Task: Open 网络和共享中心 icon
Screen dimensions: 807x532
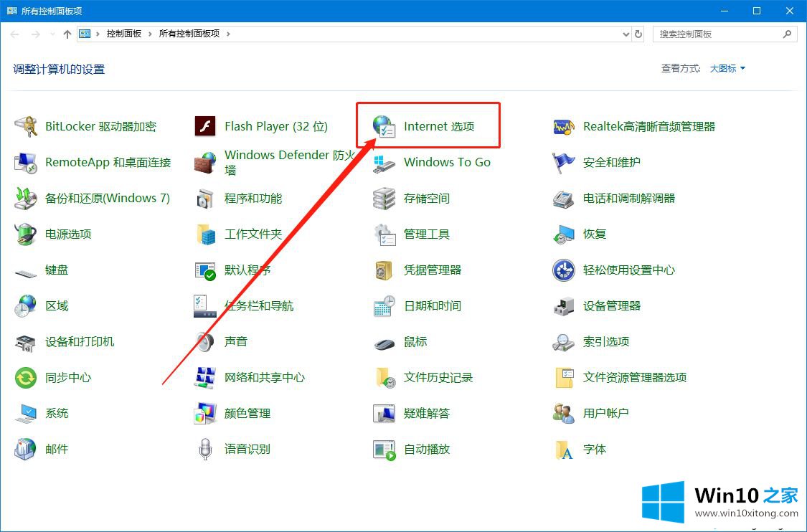Action: click(x=205, y=378)
